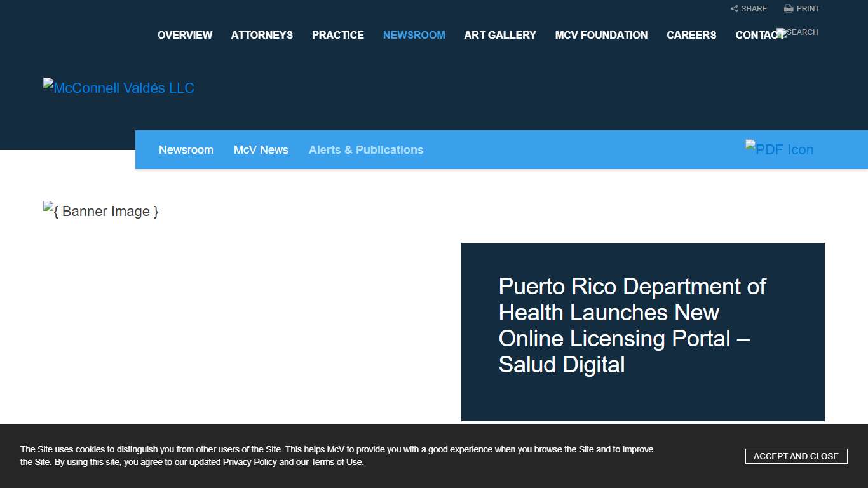Go to the CAREERS section
This screenshot has height=488, width=868.
point(691,35)
